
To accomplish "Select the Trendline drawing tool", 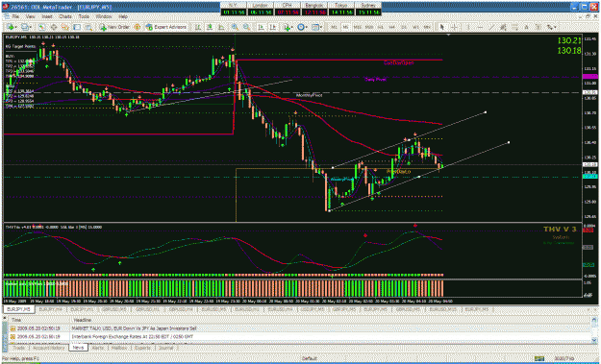I will coord(491,27).
